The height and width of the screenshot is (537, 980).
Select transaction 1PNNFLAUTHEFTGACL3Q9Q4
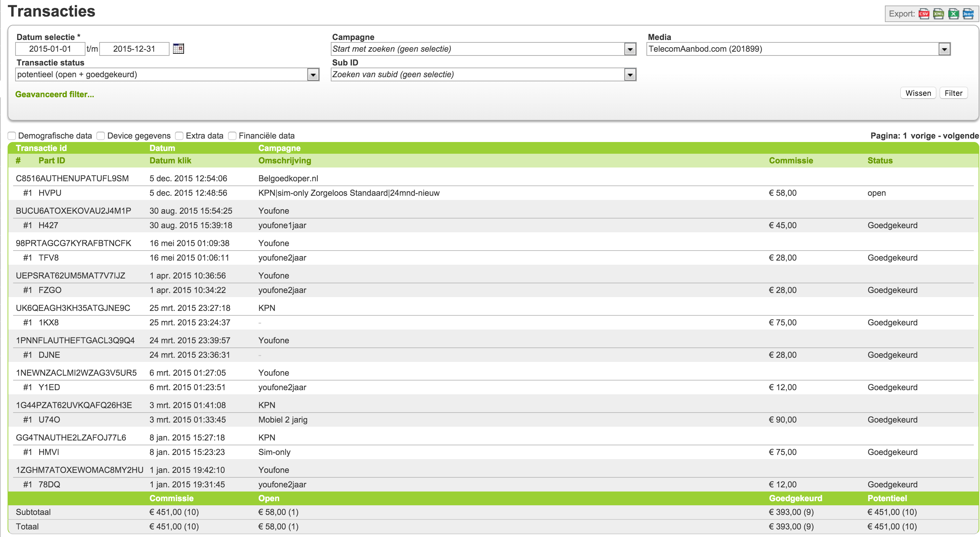pos(75,340)
